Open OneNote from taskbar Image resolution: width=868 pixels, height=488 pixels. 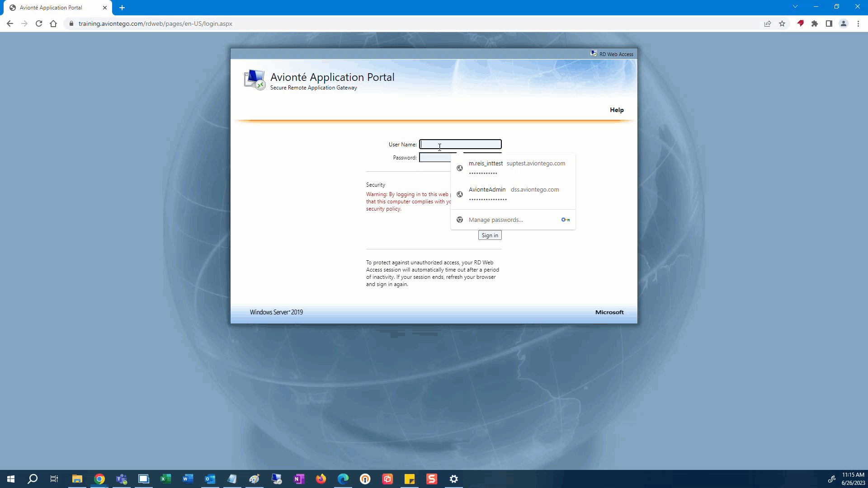pyautogui.click(x=299, y=479)
